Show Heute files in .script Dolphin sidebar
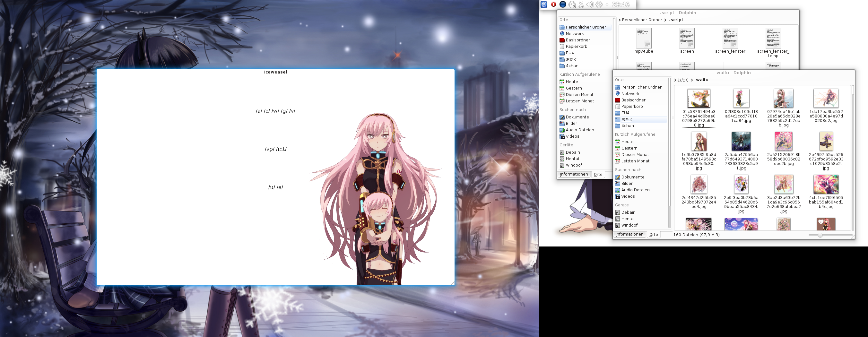The image size is (868, 337). pyautogui.click(x=585, y=82)
